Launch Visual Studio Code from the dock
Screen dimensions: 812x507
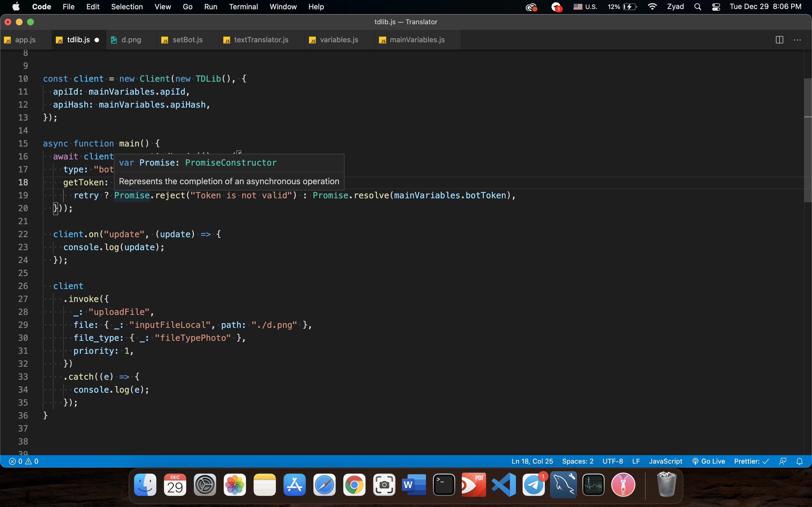[504, 485]
